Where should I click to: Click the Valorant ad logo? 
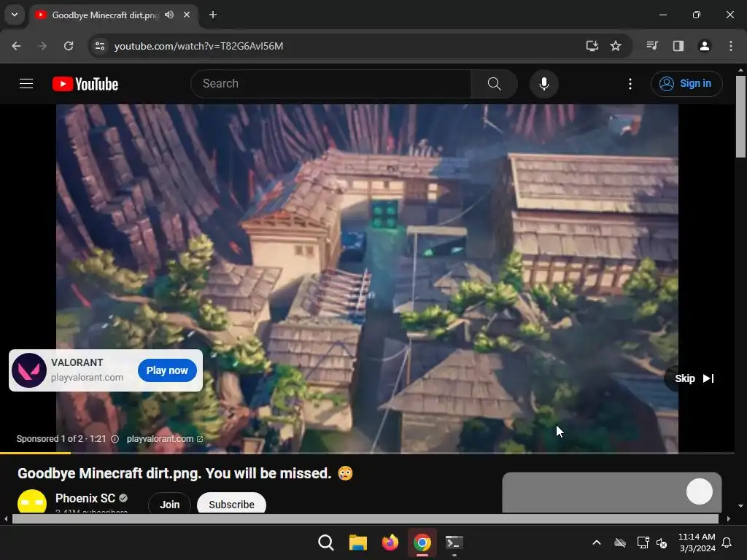pyautogui.click(x=29, y=370)
